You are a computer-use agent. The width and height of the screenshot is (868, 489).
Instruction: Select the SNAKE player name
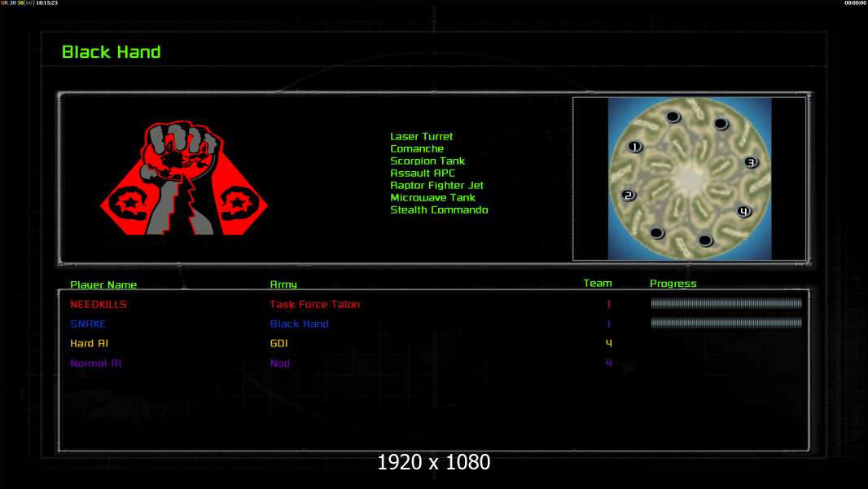coord(88,324)
